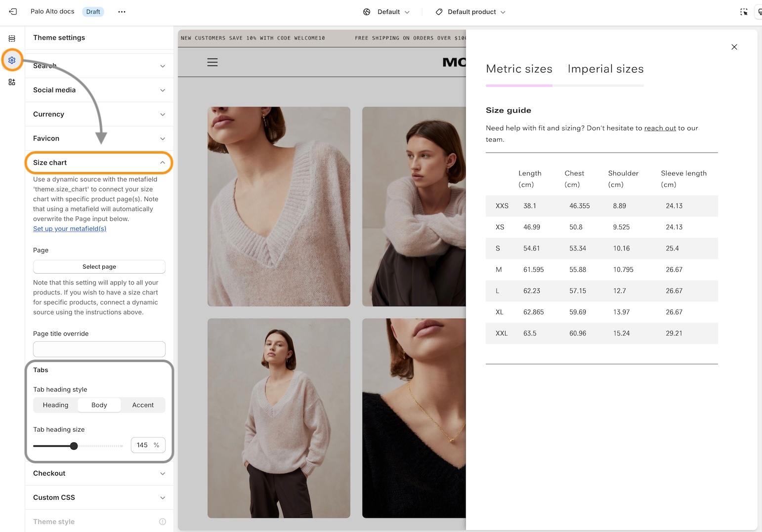This screenshot has height=532, width=762.
Task: Click the exit editor back icon
Action: pyautogui.click(x=13, y=11)
